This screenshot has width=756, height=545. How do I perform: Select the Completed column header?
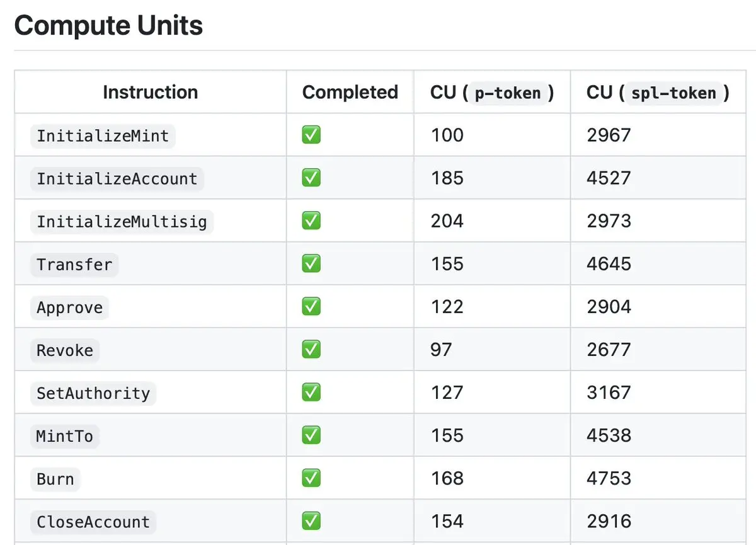pyautogui.click(x=350, y=93)
